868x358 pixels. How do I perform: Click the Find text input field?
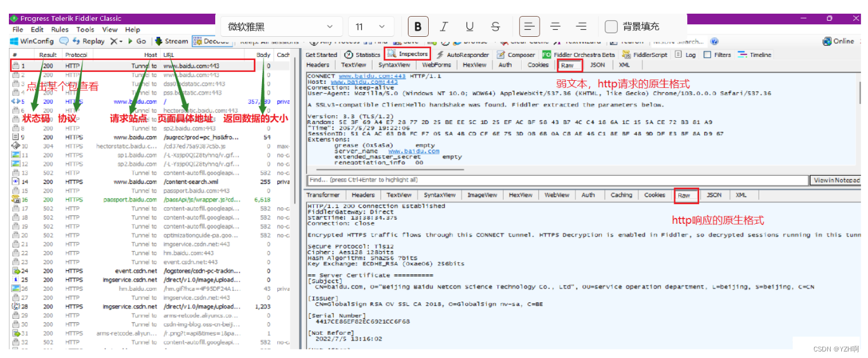tap(557, 180)
